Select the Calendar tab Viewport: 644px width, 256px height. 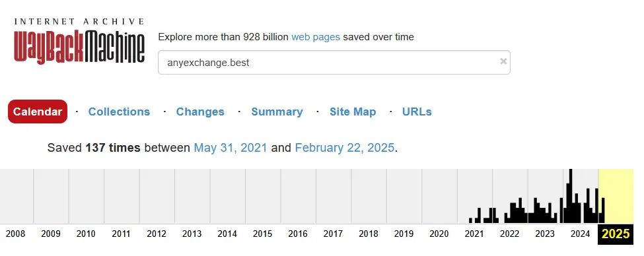pos(38,112)
